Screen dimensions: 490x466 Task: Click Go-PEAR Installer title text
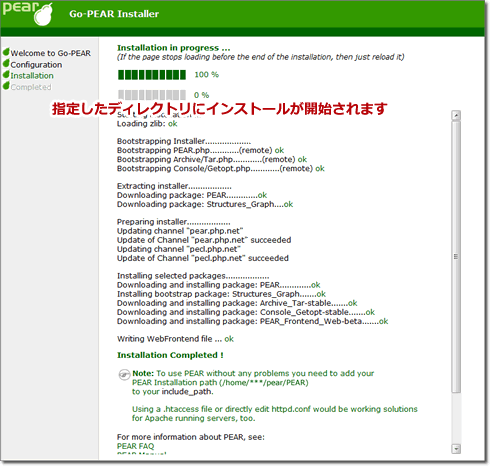point(114,14)
